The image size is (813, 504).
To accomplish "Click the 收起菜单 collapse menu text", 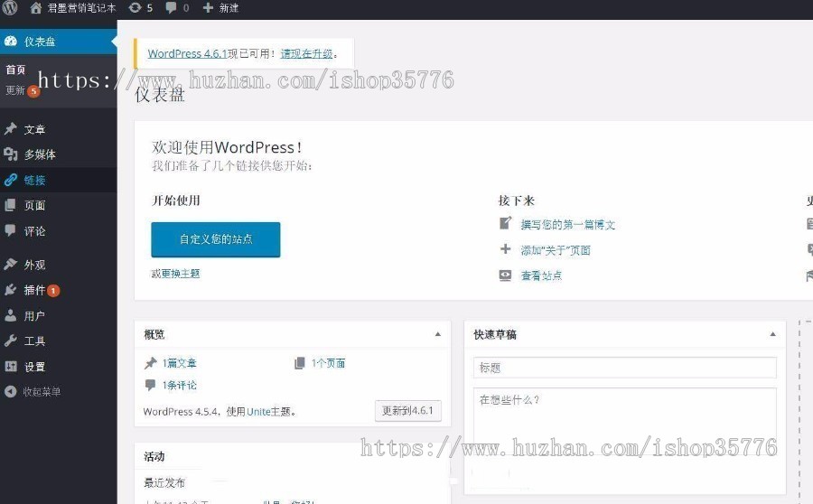I will point(42,392).
